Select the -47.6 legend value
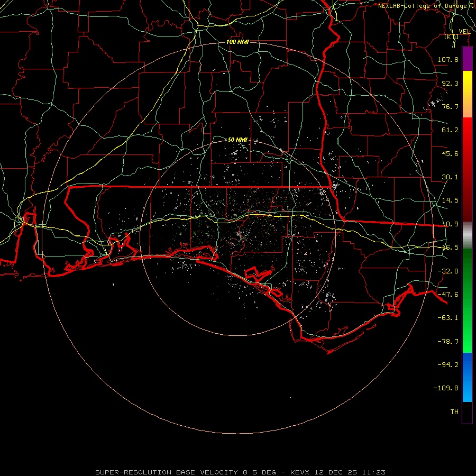 [448, 295]
